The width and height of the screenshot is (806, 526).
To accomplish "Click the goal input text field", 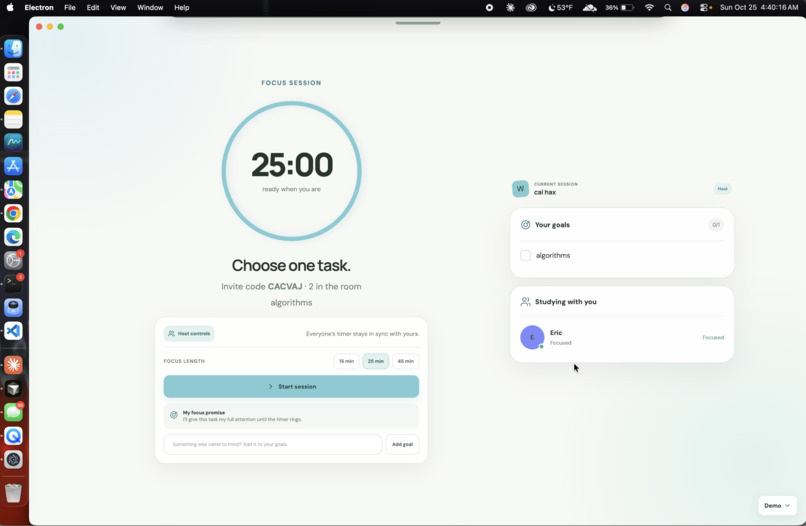I will click(x=273, y=444).
